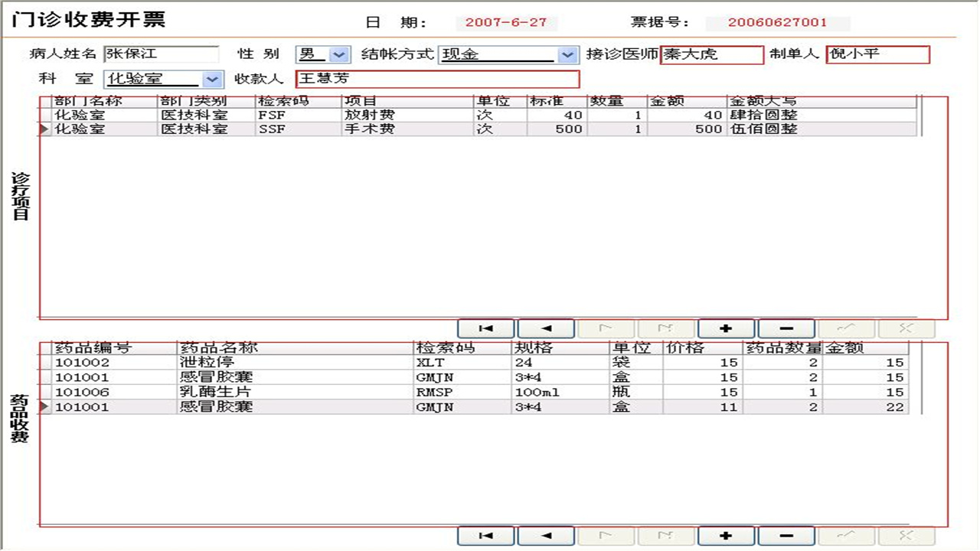This screenshot has width=980, height=551.
Task: Open the 结帐方式 payment method dropdown
Action: pos(567,54)
